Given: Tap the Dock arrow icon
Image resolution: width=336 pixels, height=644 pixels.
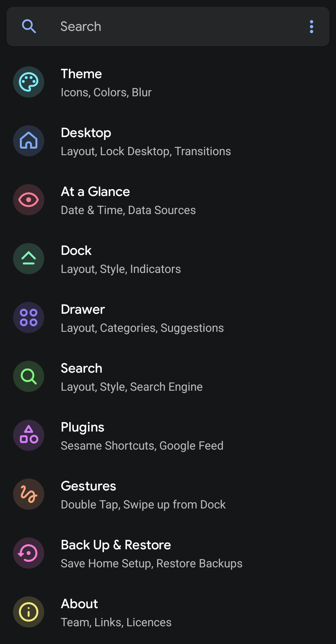Looking at the screenshot, I should tap(29, 259).
